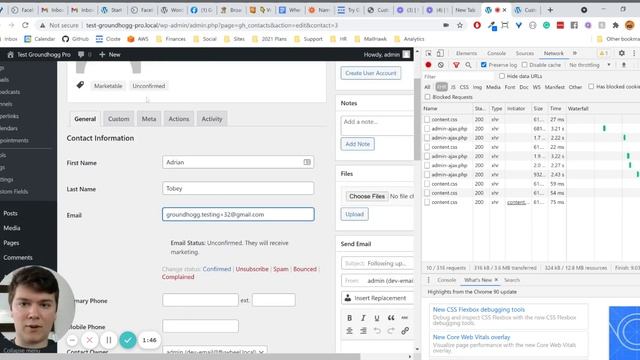Select checkbox of first content.css request
This screenshot has height=360, width=640.
(x=427, y=119)
